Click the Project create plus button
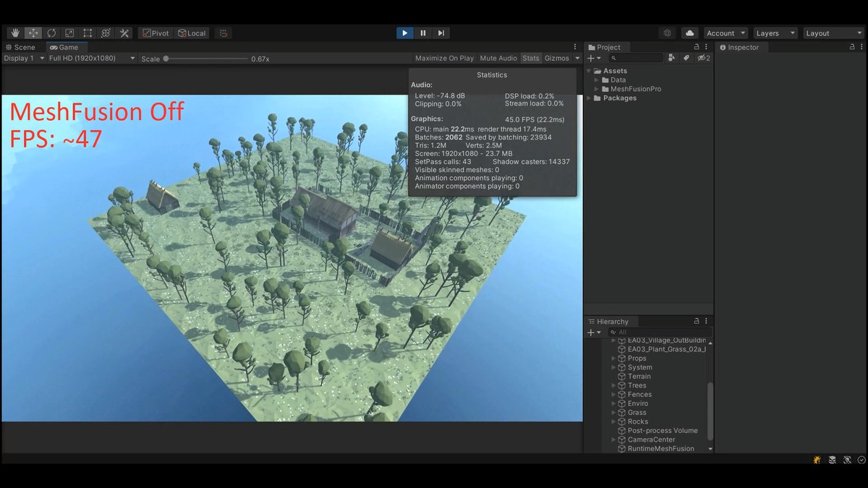Image resolution: width=868 pixels, height=488 pixels. pyautogui.click(x=593, y=58)
